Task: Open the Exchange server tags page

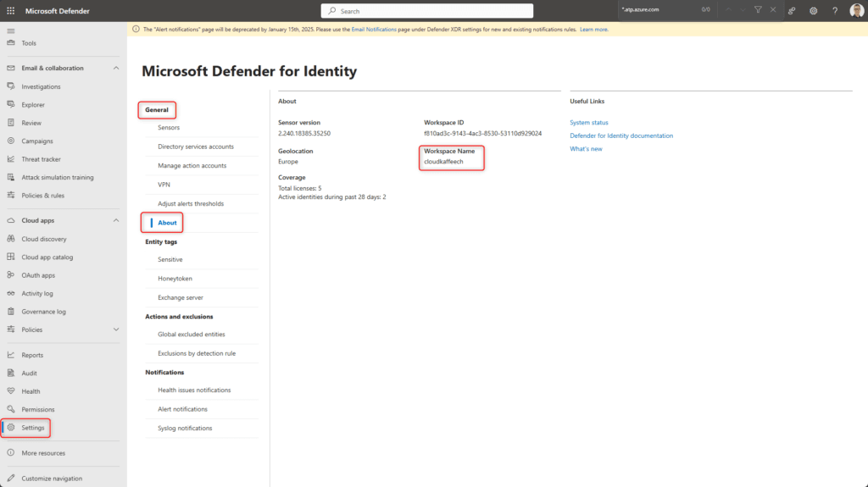Action: (x=181, y=298)
